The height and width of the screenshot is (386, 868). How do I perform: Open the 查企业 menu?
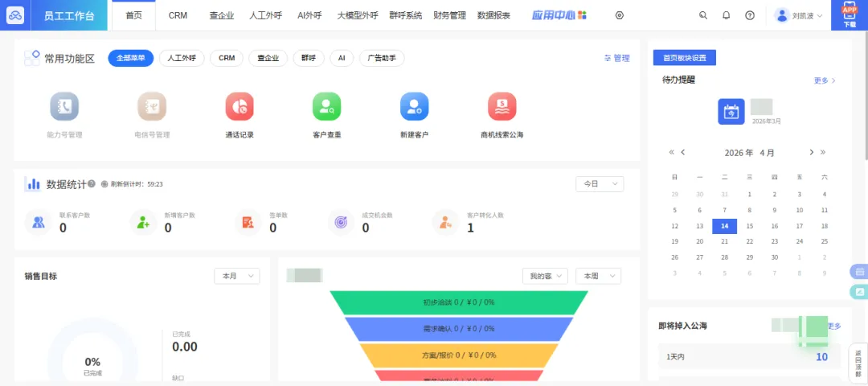[x=222, y=15]
